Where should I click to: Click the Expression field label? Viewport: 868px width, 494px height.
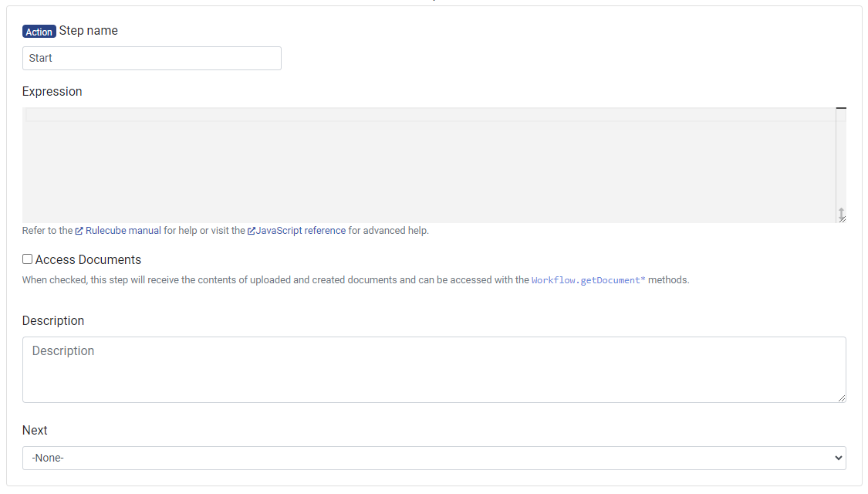[x=52, y=91]
